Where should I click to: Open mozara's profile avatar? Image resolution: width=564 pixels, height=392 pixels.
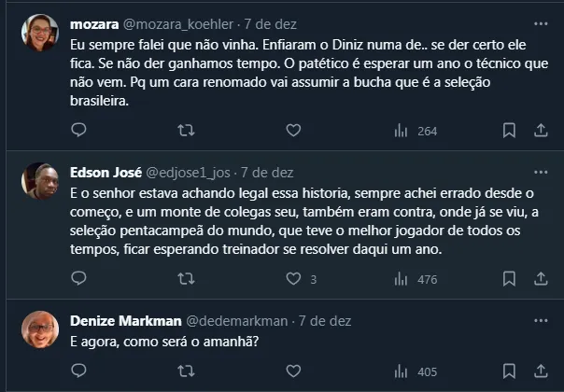[40, 34]
